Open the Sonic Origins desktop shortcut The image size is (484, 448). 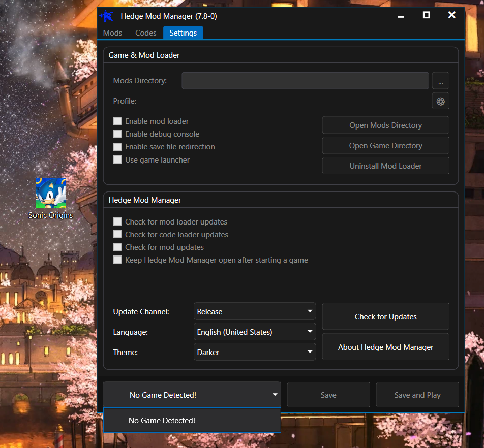50,193
